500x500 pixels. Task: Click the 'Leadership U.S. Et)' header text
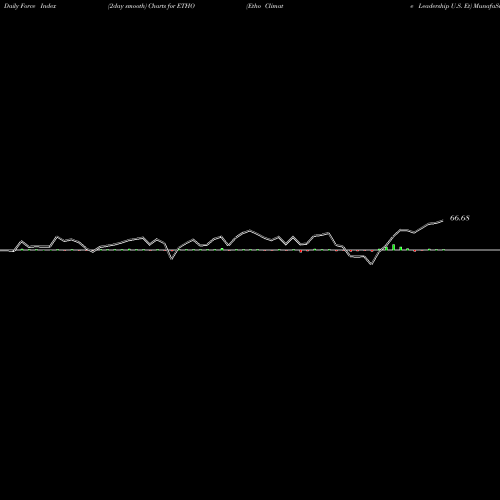click(x=445, y=6)
